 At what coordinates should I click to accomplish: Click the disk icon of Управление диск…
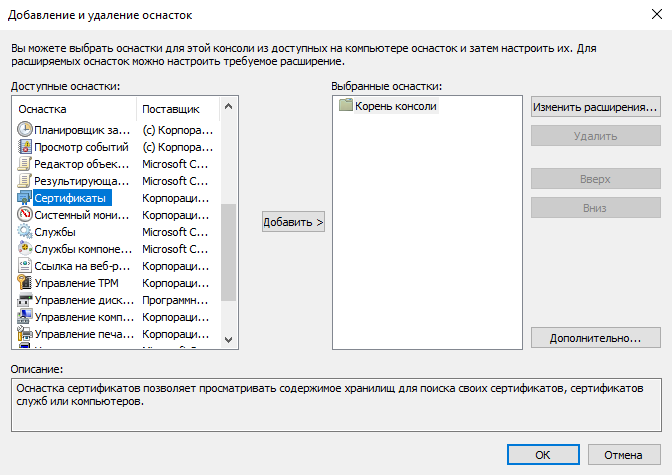25,300
